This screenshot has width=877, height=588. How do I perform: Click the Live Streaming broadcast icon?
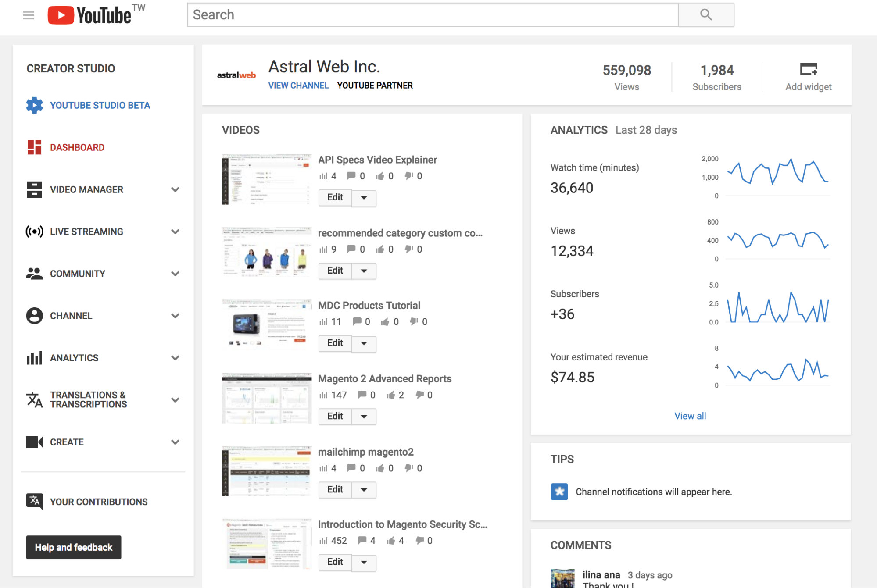(x=34, y=232)
